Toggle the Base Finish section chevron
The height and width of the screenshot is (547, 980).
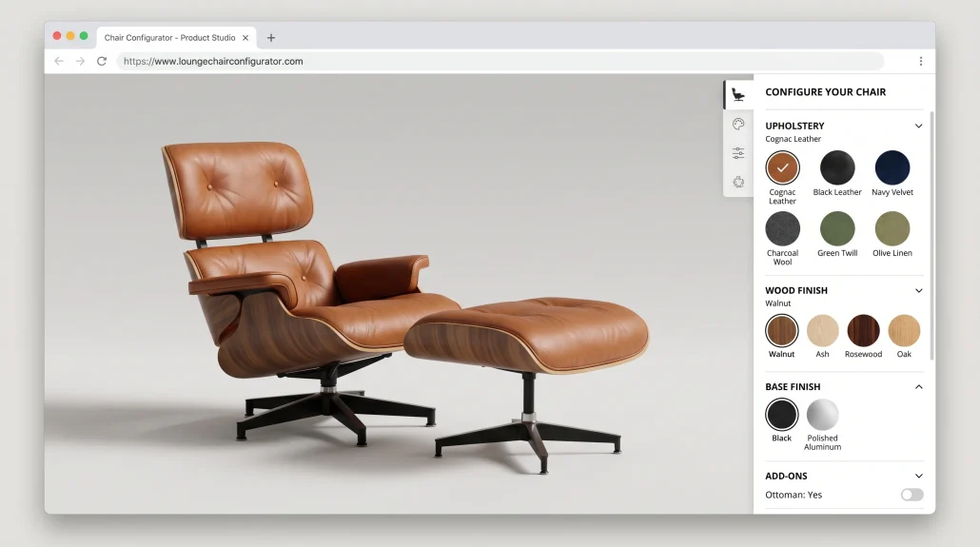point(919,386)
